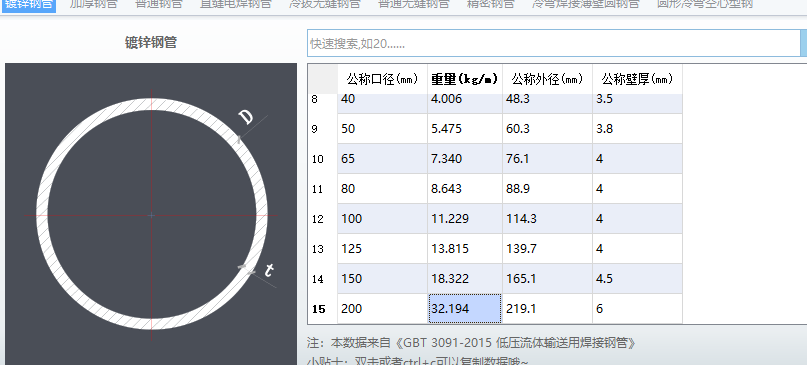The image size is (807, 365).
Task: Select nominal diameter cell 65
Action: tap(382, 159)
